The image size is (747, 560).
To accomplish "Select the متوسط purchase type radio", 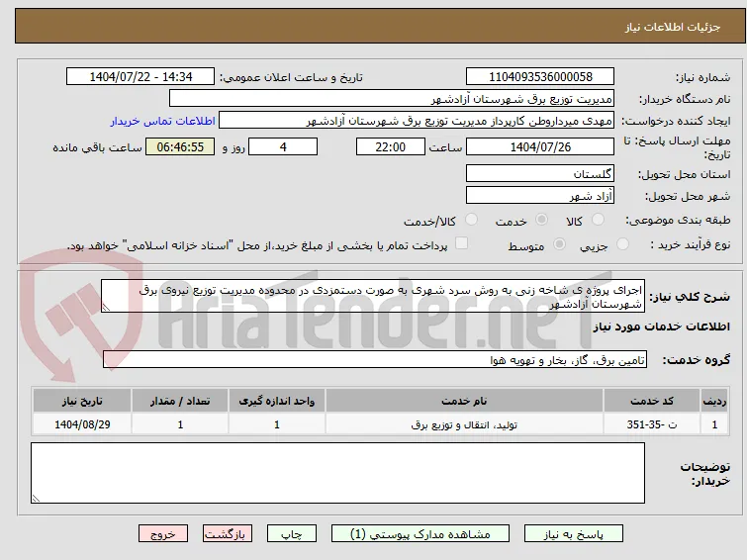I will (559, 244).
